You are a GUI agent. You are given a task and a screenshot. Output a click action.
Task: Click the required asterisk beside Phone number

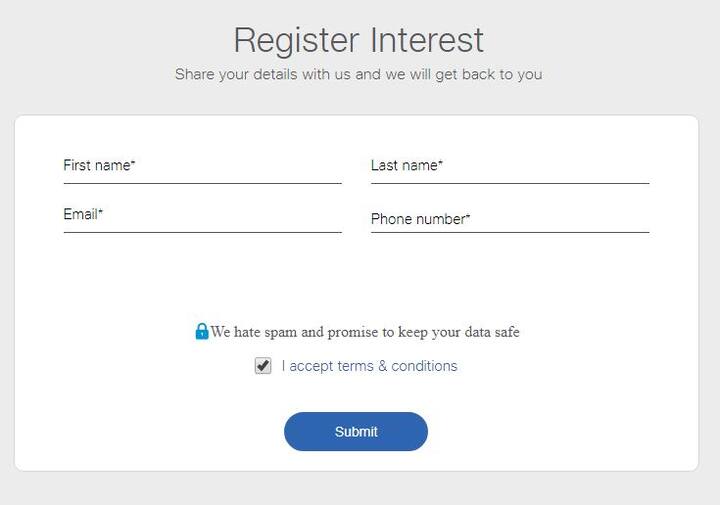[468, 216]
